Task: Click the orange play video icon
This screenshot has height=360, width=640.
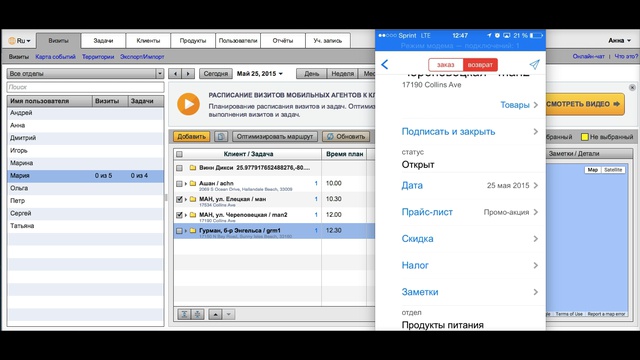Action: tap(189, 104)
